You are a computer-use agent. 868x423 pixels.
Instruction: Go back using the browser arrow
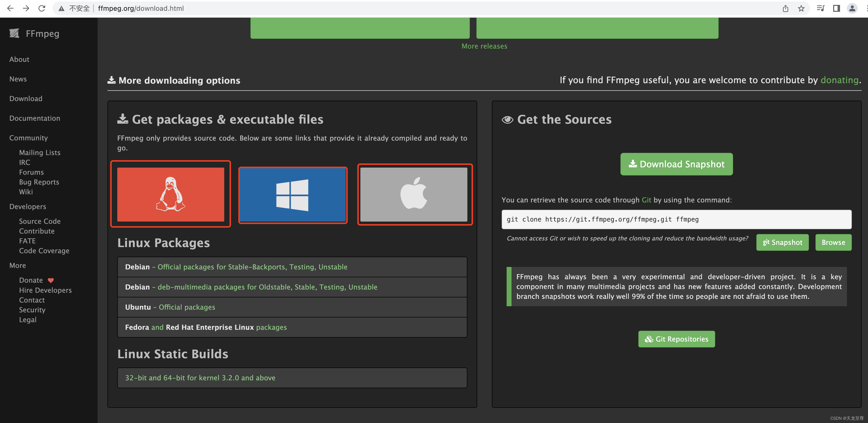coord(10,8)
